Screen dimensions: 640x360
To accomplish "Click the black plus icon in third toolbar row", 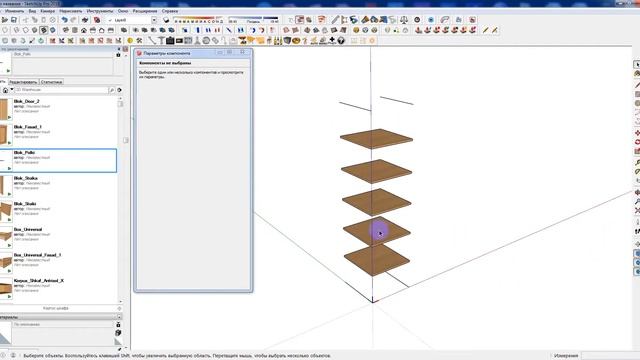I will coord(332,40).
